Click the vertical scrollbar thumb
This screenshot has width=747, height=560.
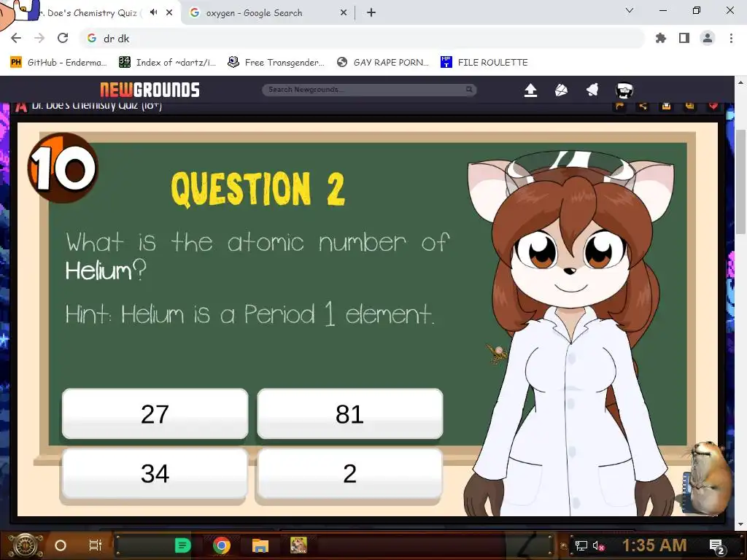click(740, 182)
